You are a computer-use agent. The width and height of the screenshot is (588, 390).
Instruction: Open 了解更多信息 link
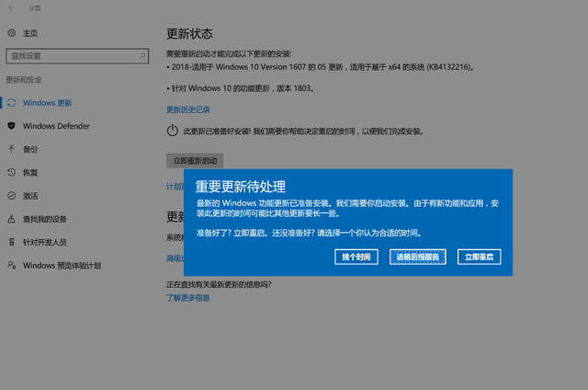188,298
